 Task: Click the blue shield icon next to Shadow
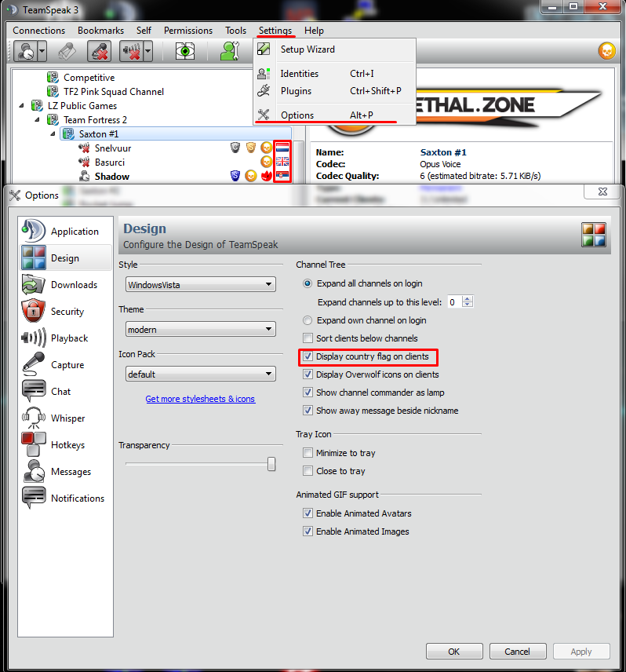pos(235,176)
